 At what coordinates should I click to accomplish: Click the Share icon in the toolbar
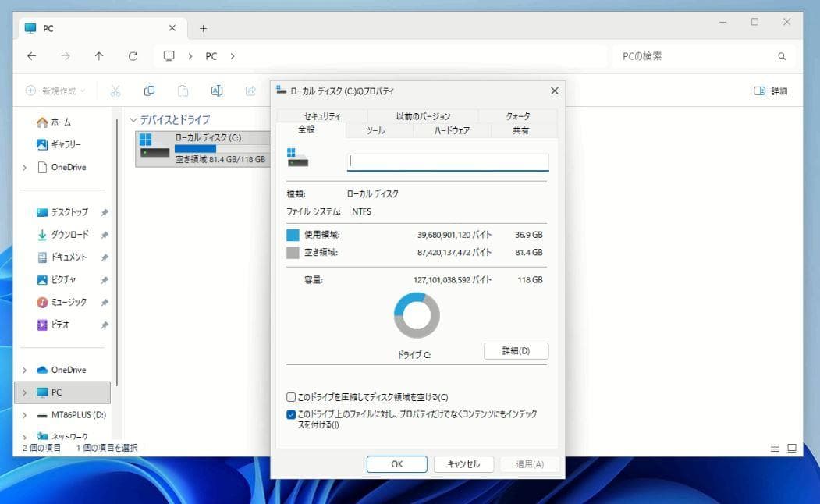pyautogui.click(x=250, y=91)
